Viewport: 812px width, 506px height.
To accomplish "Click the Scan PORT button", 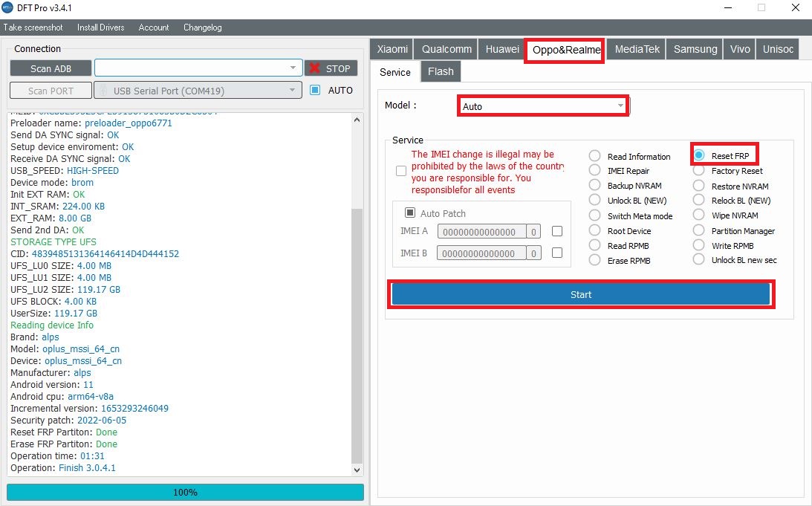I will click(x=51, y=91).
